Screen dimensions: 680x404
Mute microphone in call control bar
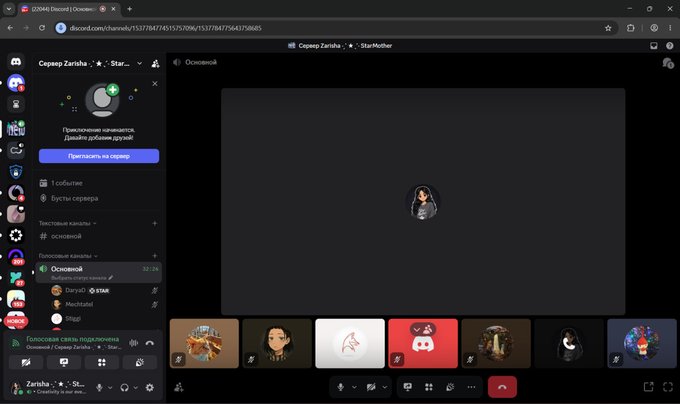(341, 387)
